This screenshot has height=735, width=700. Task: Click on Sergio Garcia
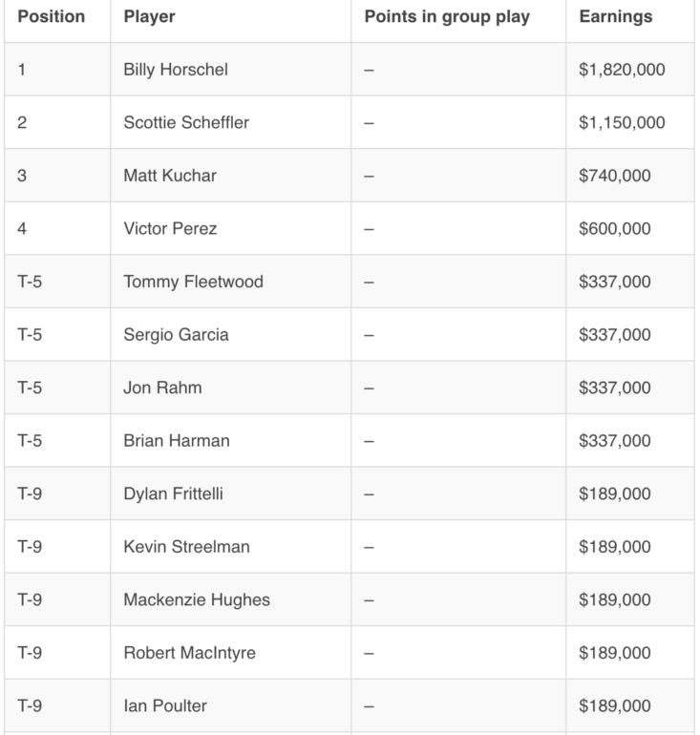pyautogui.click(x=176, y=335)
